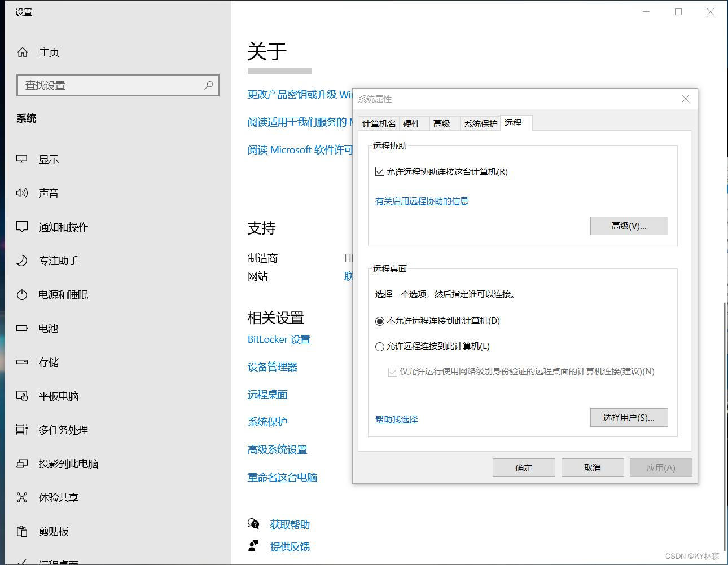Click the 电源和睡眠 power icon
Image resolution: width=728 pixels, height=565 pixels.
(22, 294)
